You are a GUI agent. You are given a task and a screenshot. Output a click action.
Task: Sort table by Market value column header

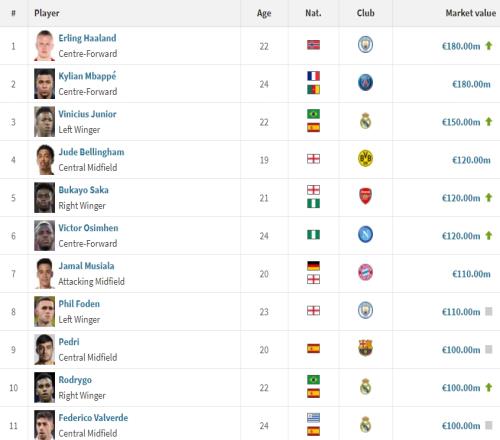pos(471,13)
